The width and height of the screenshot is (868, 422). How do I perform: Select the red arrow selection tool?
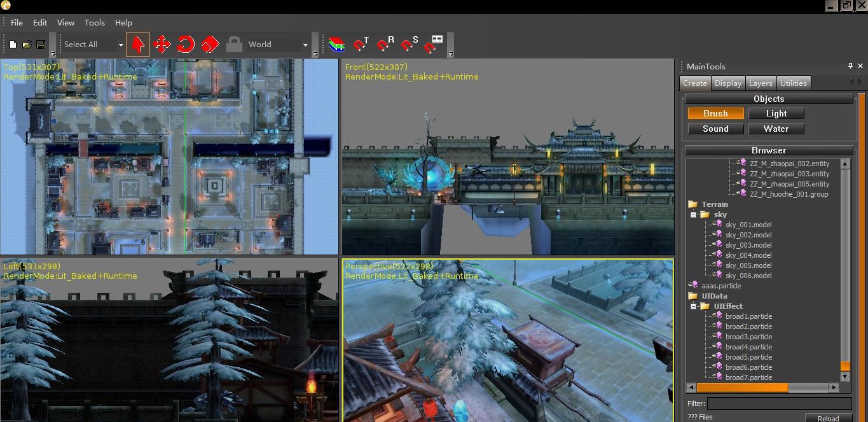click(138, 45)
